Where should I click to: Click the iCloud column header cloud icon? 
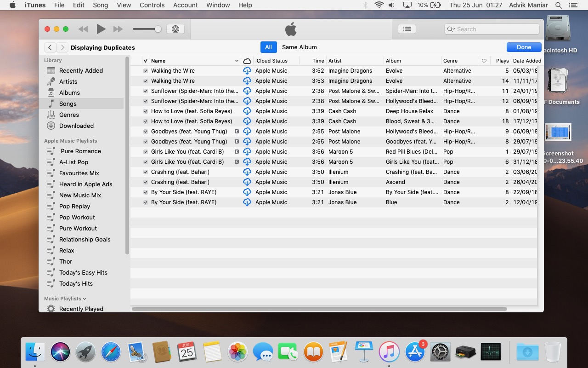[247, 61]
